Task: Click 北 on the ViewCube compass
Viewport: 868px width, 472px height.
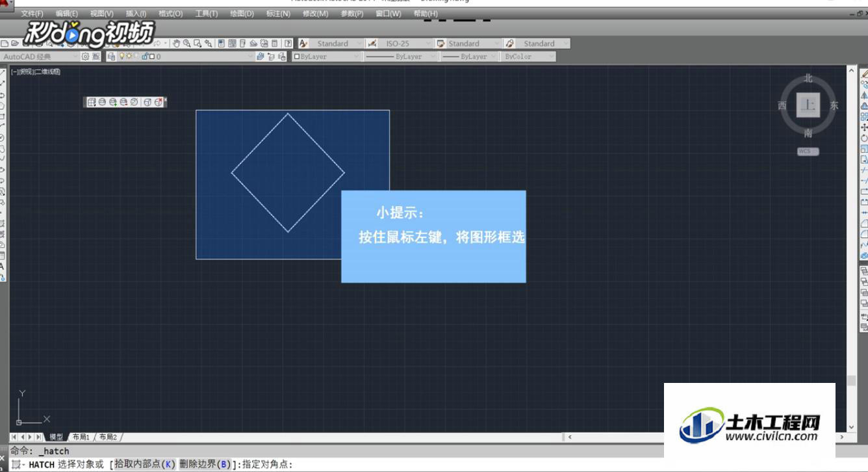Action: (808, 78)
